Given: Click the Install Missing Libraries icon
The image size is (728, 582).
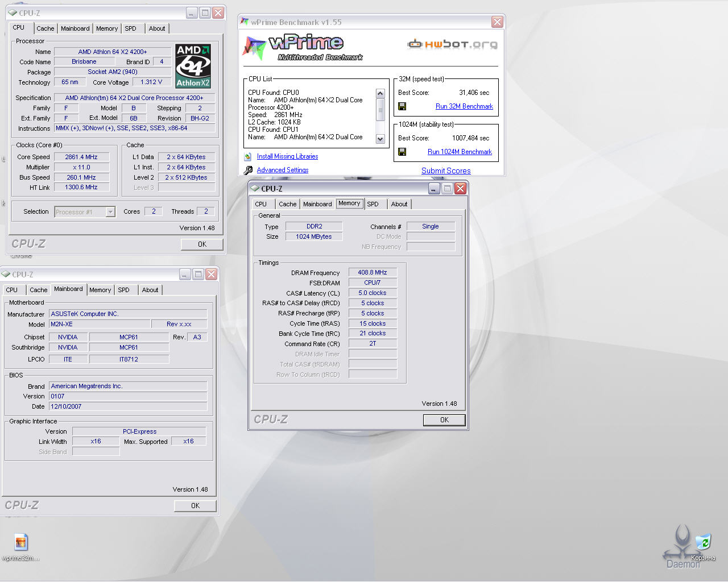Looking at the screenshot, I should coord(248,156).
